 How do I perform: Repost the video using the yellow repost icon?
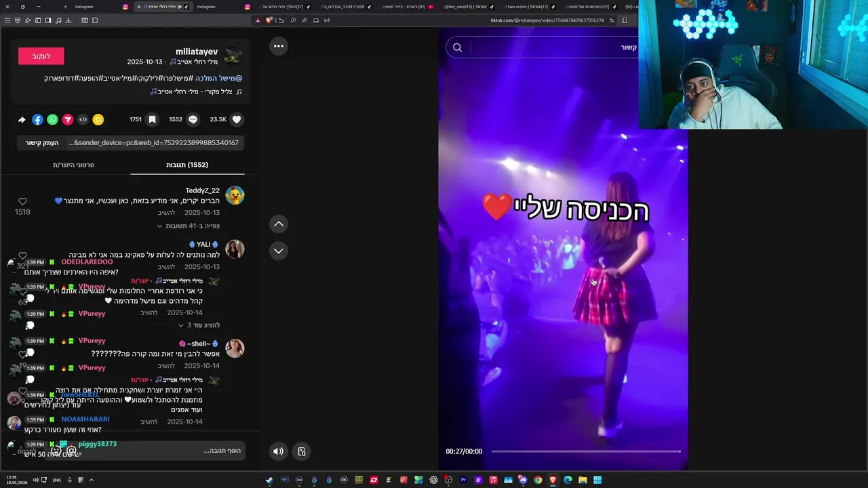coord(98,119)
